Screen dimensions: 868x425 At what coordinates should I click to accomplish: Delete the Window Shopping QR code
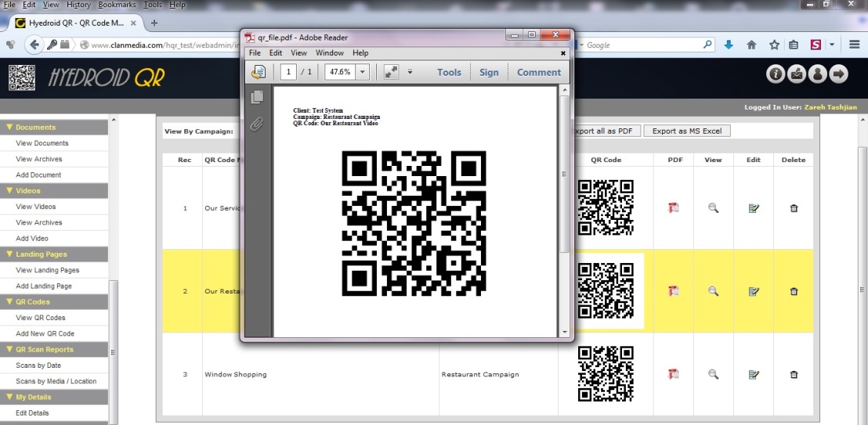[x=794, y=374]
